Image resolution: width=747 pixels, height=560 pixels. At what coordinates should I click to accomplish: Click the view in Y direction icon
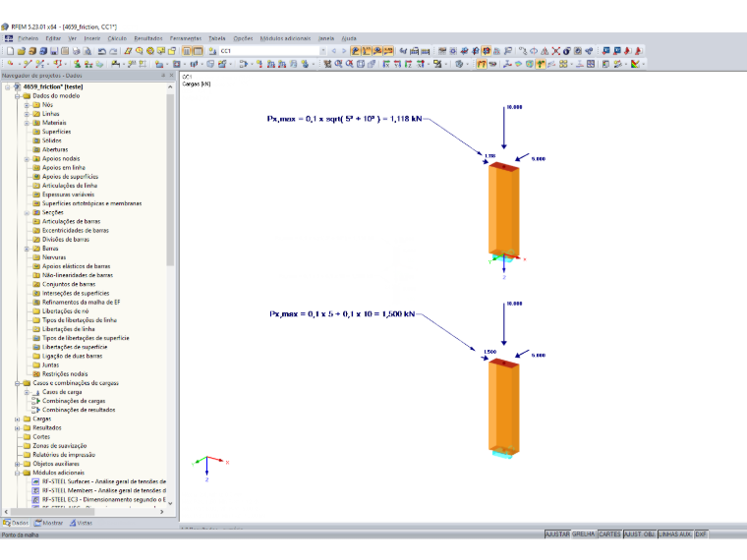point(397,64)
